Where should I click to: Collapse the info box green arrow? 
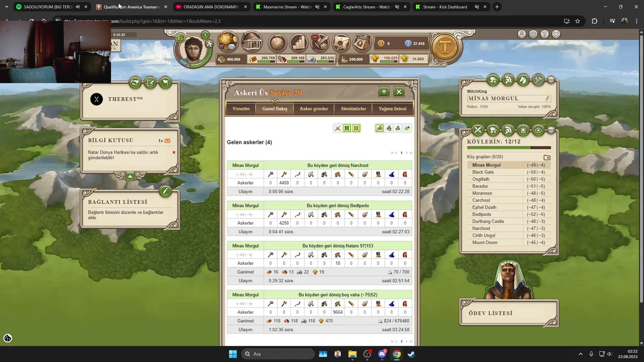click(x=130, y=176)
